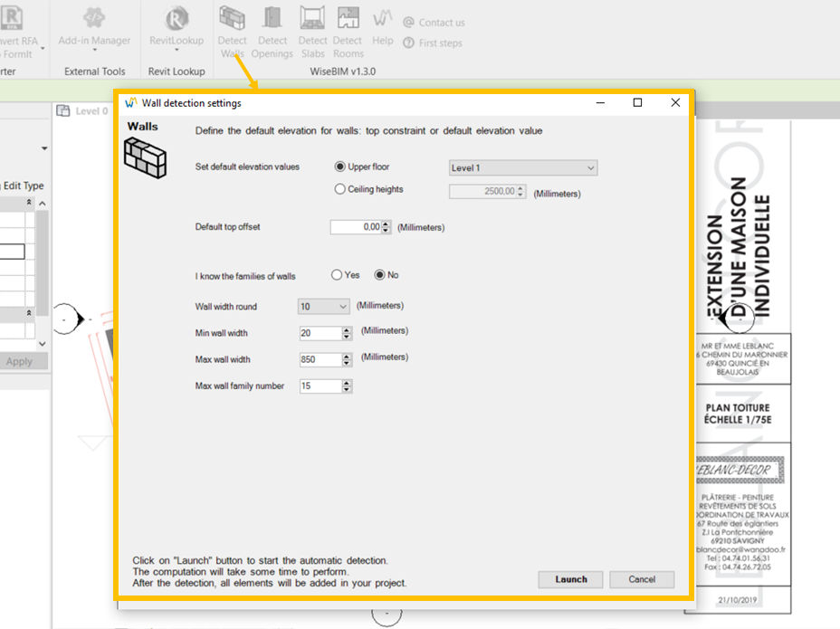The height and width of the screenshot is (629, 840).
Task: Collapse the first properties group chevron
Action: [29, 203]
